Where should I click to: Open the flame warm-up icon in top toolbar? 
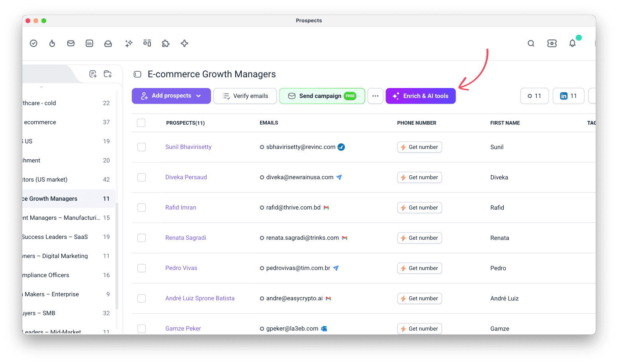pyautogui.click(x=52, y=43)
